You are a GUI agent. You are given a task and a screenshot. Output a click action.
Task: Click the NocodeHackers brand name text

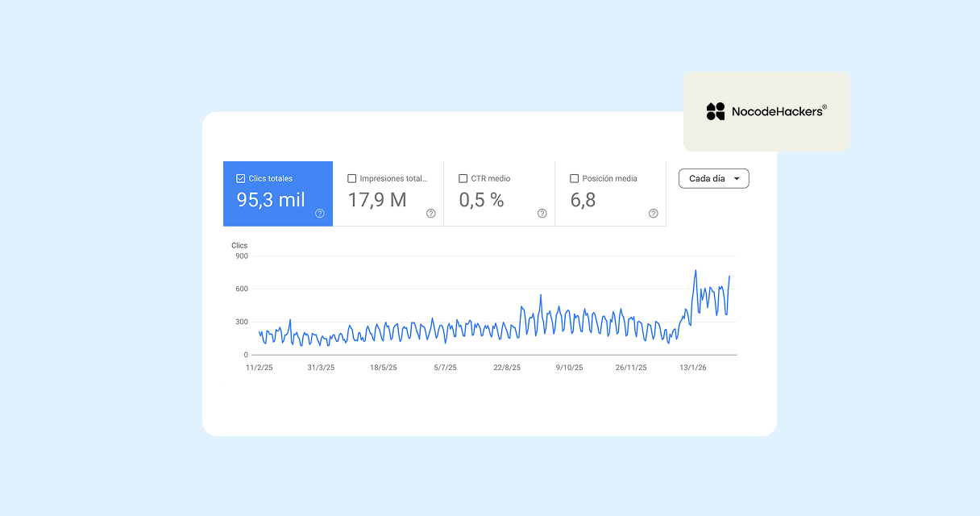click(778, 112)
